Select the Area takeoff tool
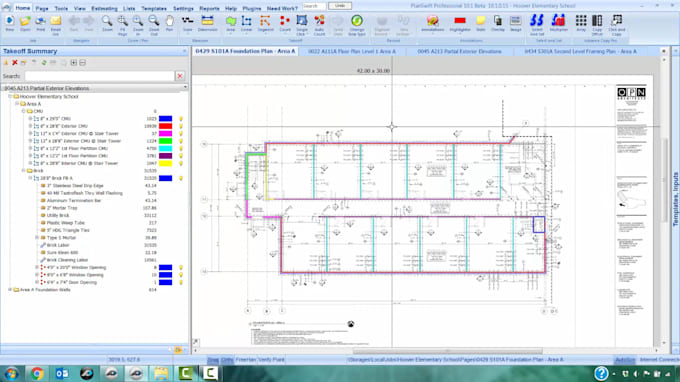Viewport: 680px width, 382px height. tap(231, 21)
